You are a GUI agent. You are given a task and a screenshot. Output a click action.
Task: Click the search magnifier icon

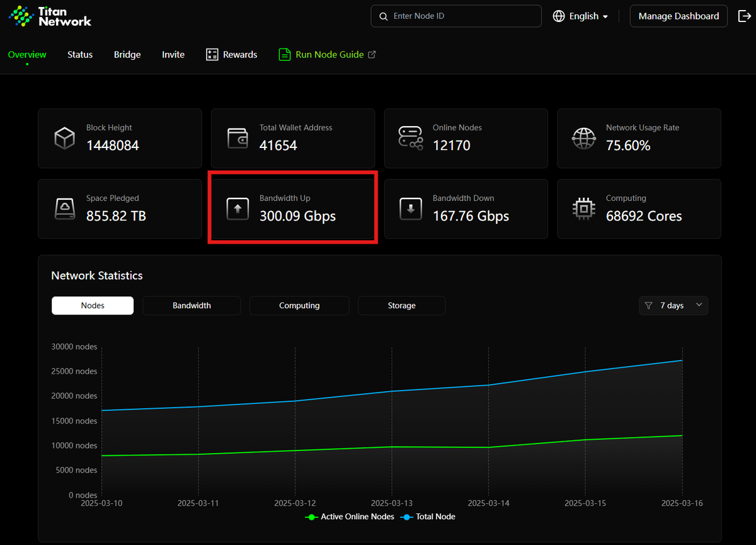(x=383, y=16)
